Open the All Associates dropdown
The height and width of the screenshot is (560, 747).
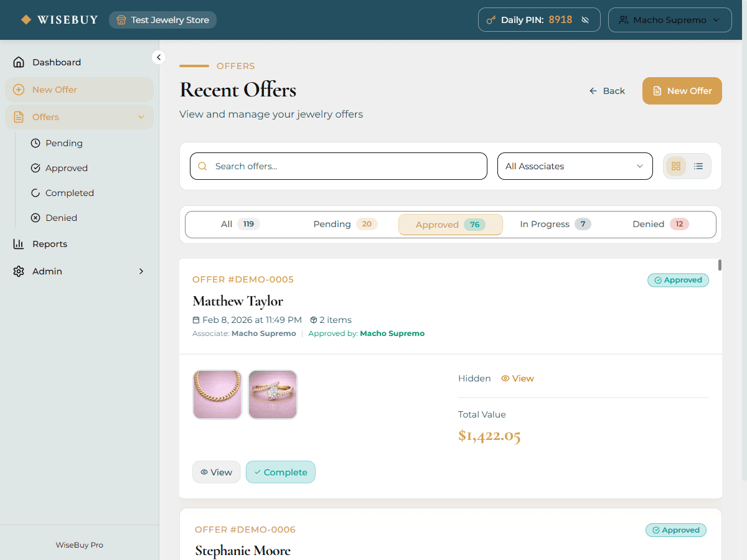click(575, 166)
